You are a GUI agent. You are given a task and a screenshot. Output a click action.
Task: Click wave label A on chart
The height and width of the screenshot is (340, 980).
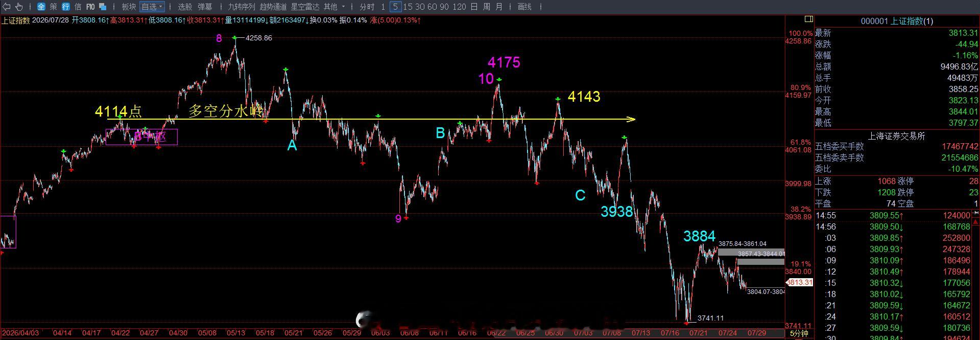click(x=292, y=146)
